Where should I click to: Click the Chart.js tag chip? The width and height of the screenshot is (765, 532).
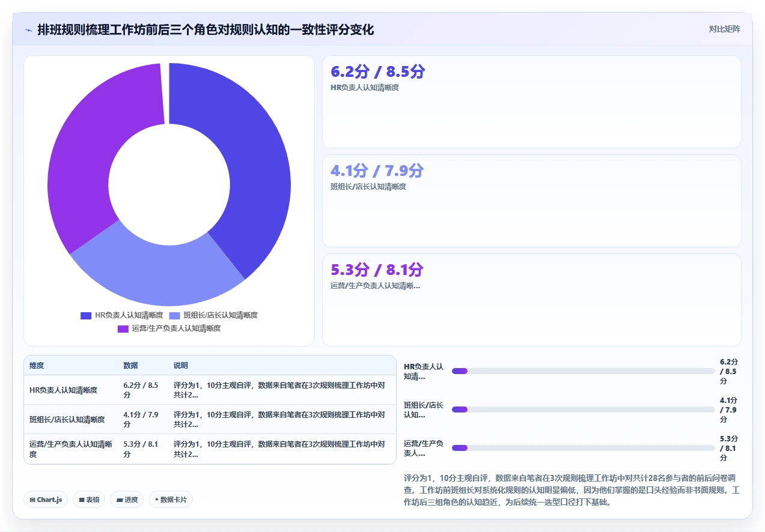coord(46,500)
